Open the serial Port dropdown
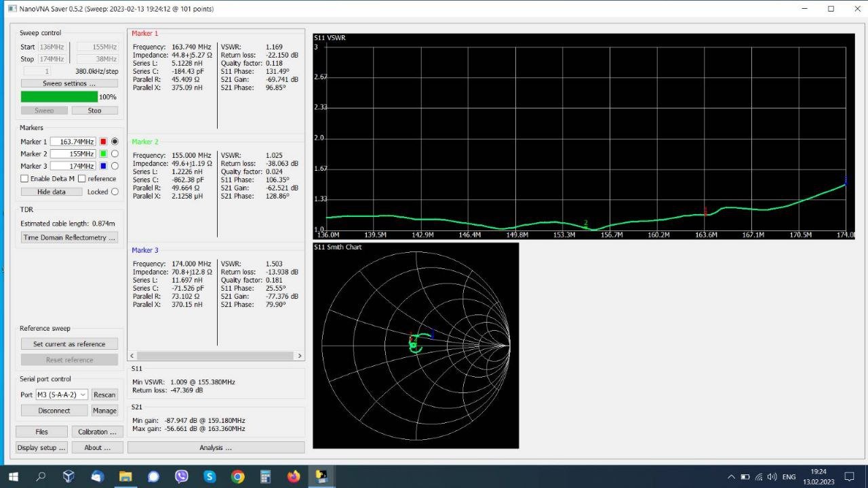 [x=62, y=394]
